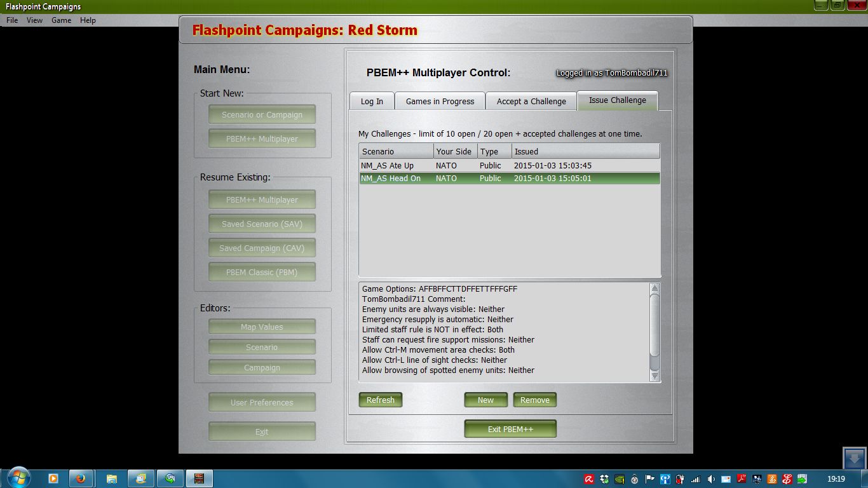This screenshot has width=868, height=488.
Task: Open User Preferences
Action: (262, 402)
